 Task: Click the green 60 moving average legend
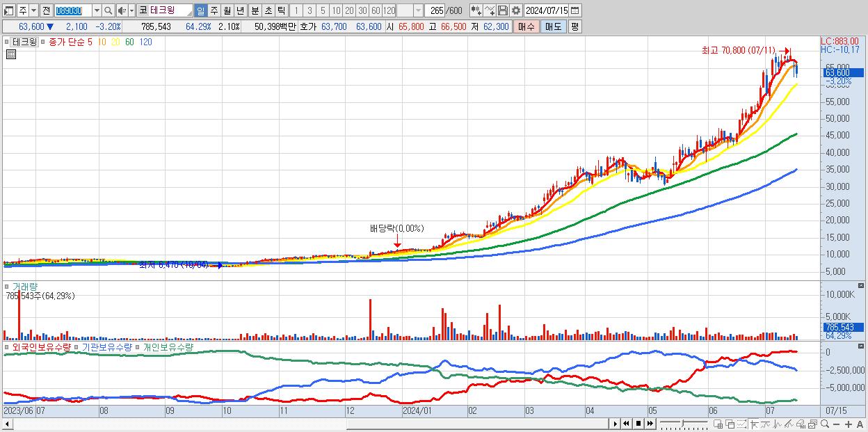130,42
